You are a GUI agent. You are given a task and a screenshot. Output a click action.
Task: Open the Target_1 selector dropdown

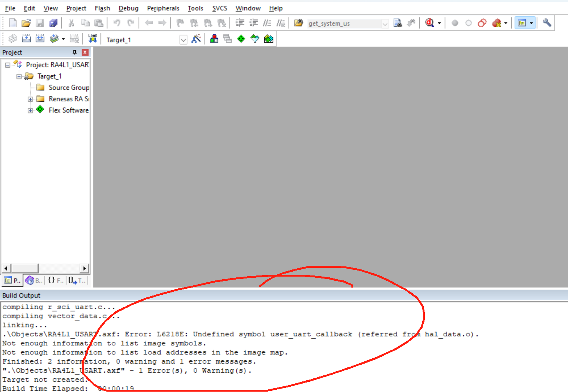183,40
